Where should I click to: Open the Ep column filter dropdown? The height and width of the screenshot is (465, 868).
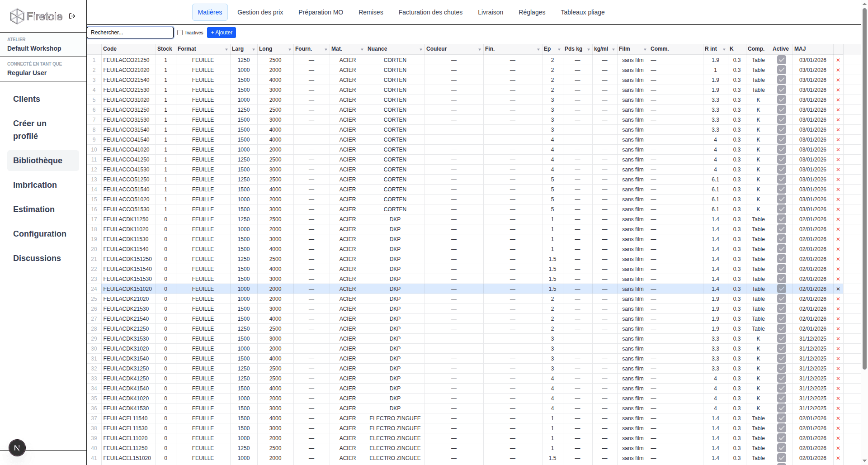[559, 49]
